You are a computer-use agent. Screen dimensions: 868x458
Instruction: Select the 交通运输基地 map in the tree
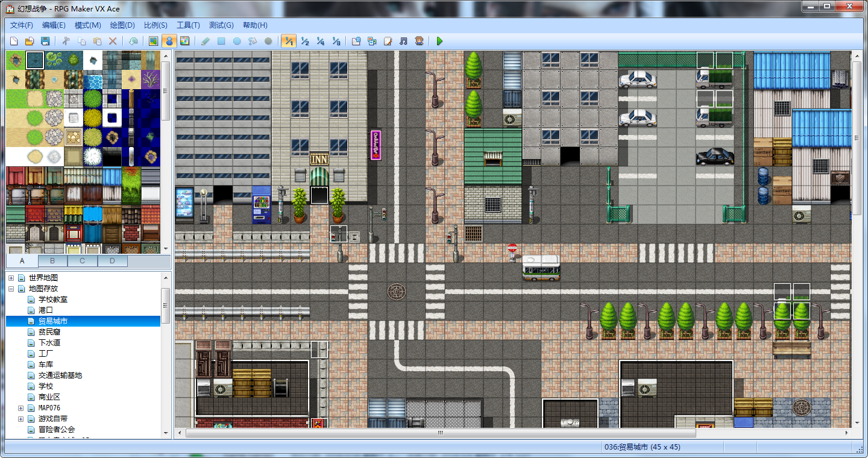[x=60, y=375]
